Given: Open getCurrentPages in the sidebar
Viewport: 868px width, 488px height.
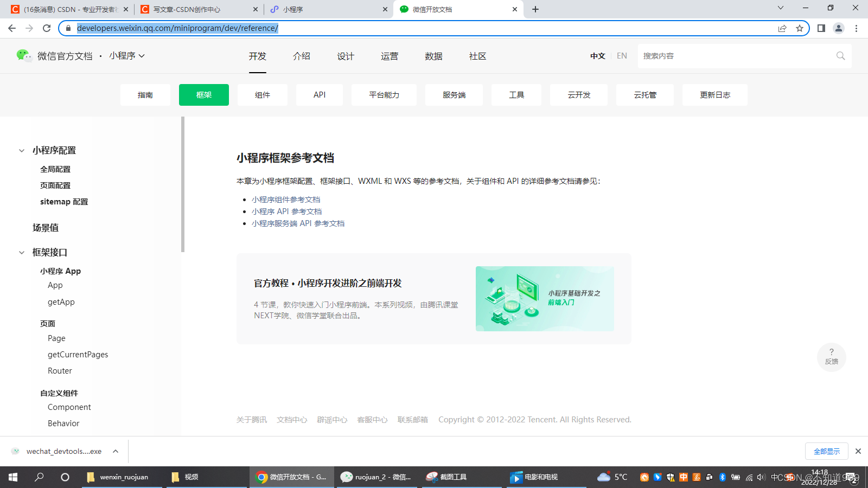Looking at the screenshot, I should tap(78, 355).
